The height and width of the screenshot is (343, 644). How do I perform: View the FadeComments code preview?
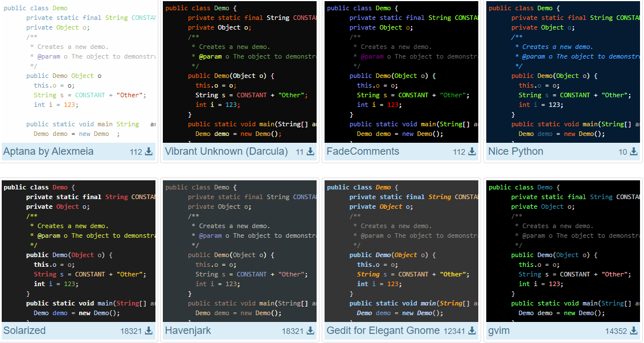pos(401,72)
